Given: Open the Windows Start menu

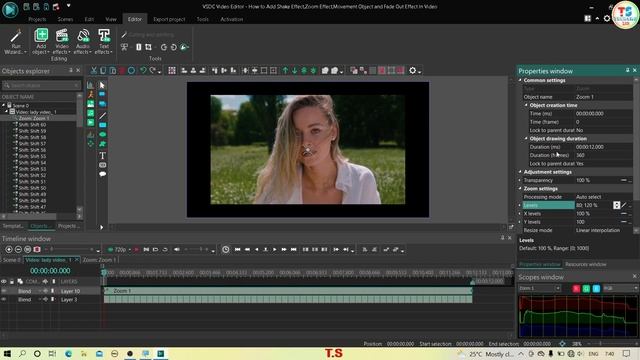Looking at the screenshot, I should 7,353.
